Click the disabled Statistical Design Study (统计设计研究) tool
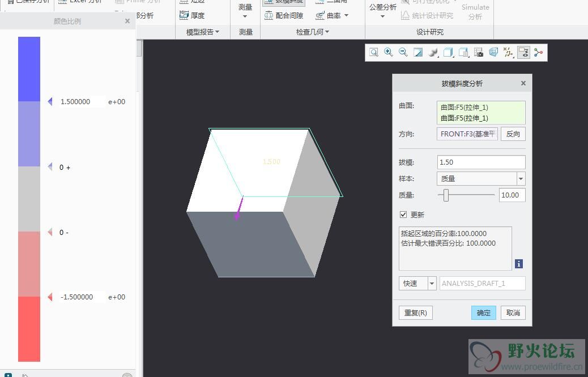 point(427,15)
